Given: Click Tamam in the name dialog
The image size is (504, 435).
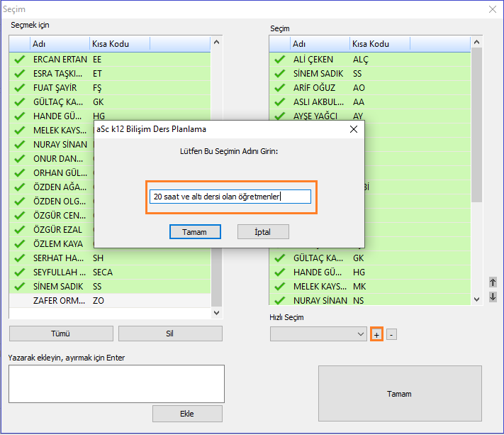Looking at the screenshot, I should pos(195,232).
